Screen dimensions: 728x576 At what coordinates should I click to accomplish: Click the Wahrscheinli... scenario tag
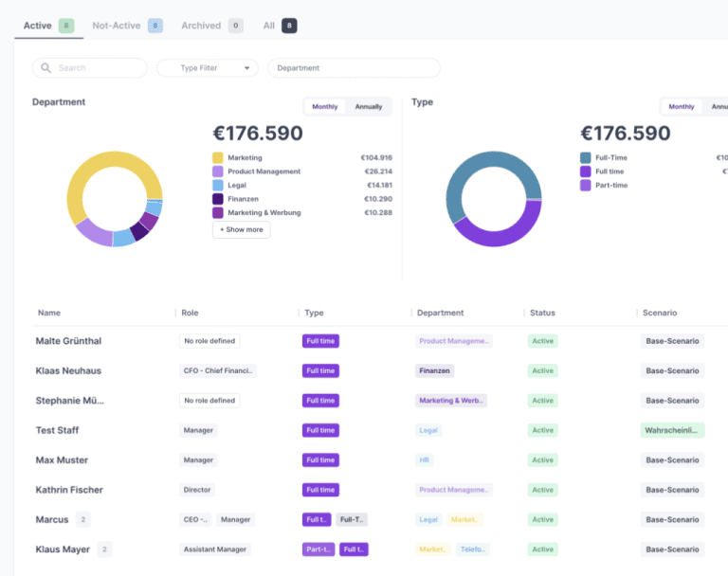point(672,430)
